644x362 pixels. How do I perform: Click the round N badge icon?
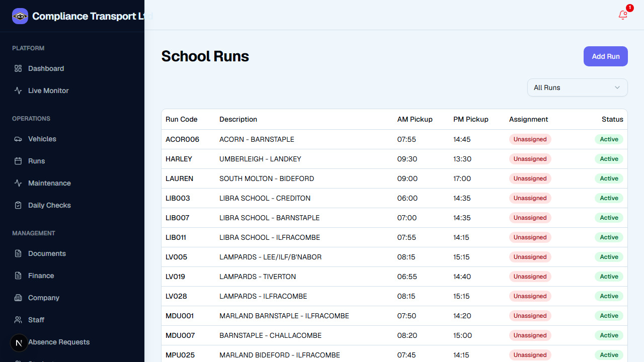coord(19,343)
